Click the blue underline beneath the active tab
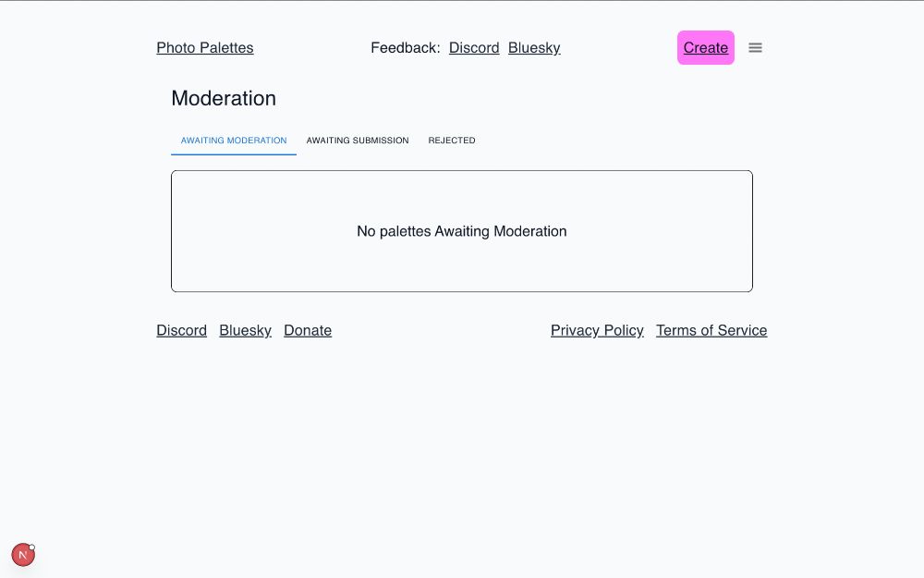 pos(234,154)
